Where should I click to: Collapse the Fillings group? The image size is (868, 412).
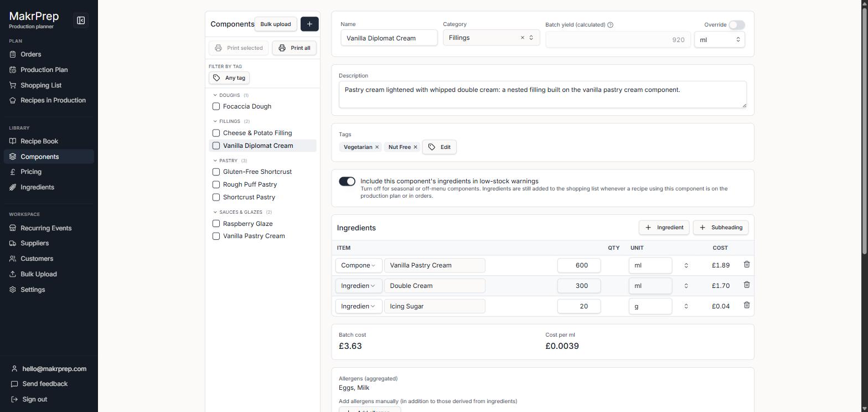(215, 121)
